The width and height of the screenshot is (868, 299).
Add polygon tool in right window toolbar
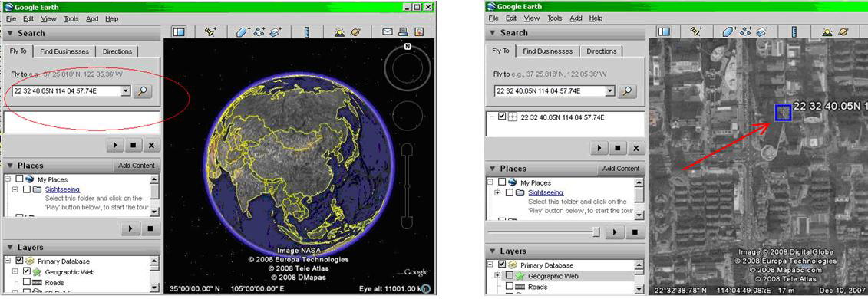point(729,32)
